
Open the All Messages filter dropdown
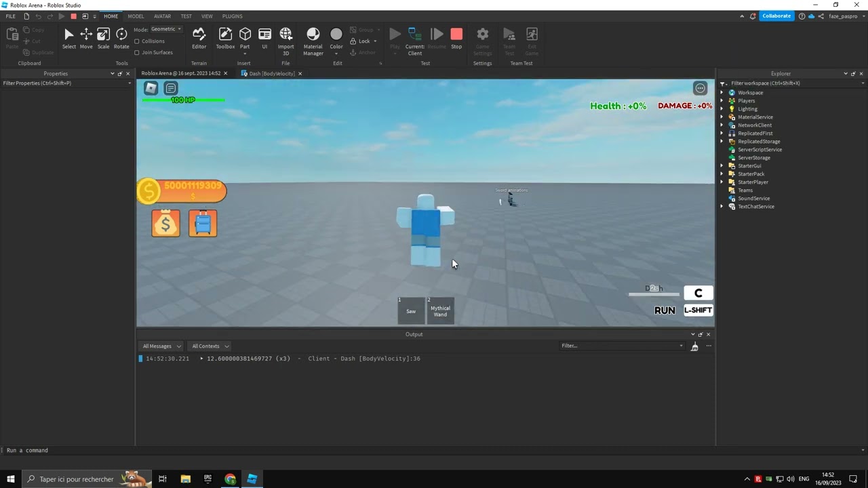tap(160, 346)
